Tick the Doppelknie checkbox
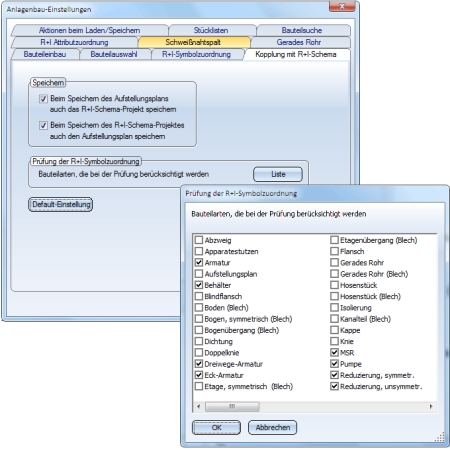The width and height of the screenshot is (450, 450). (x=199, y=353)
